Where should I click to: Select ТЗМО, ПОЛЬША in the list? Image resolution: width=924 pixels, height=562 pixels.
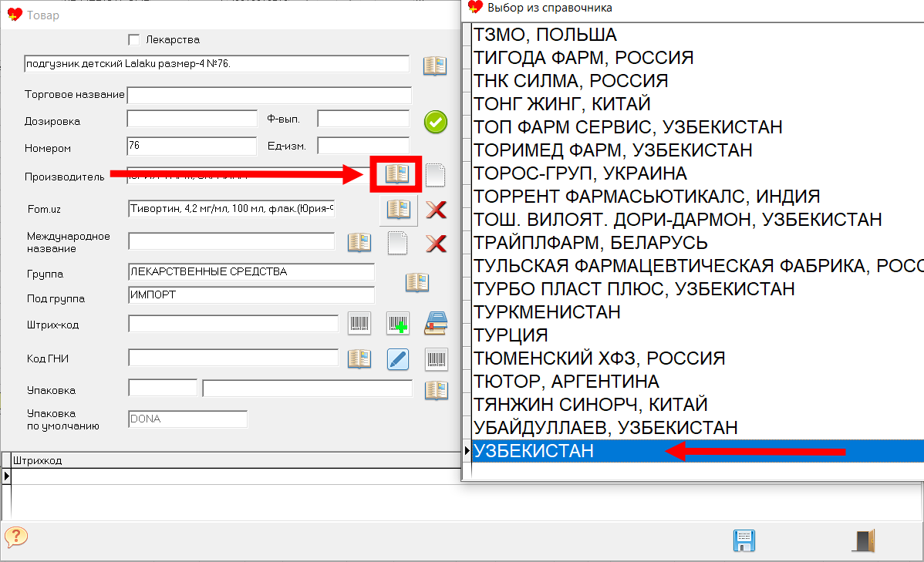click(x=698, y=35)
